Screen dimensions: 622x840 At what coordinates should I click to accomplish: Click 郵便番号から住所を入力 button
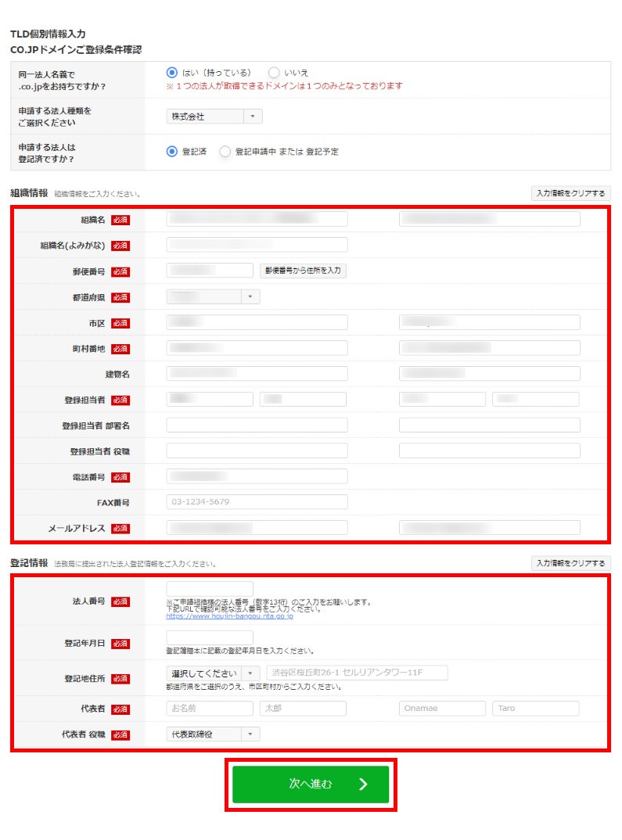[303, 271]
